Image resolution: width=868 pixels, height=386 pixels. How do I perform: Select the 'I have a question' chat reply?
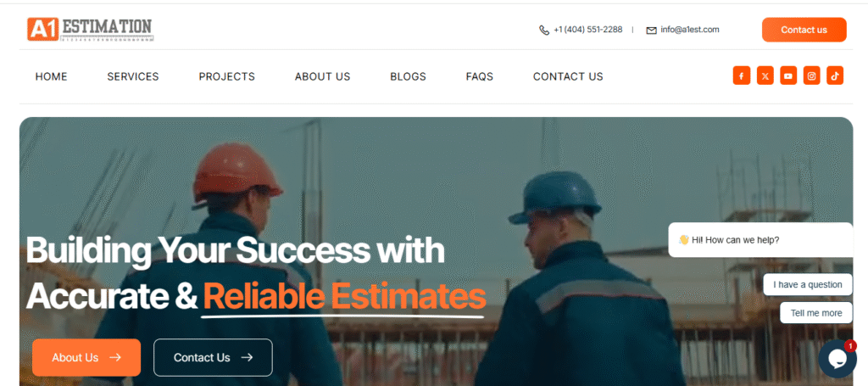coord(808,285)
